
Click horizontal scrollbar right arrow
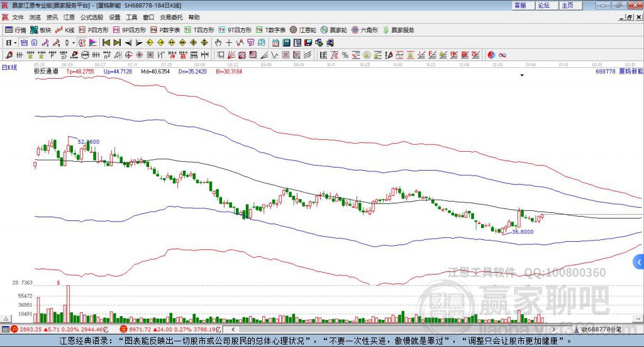coord(553,329)
